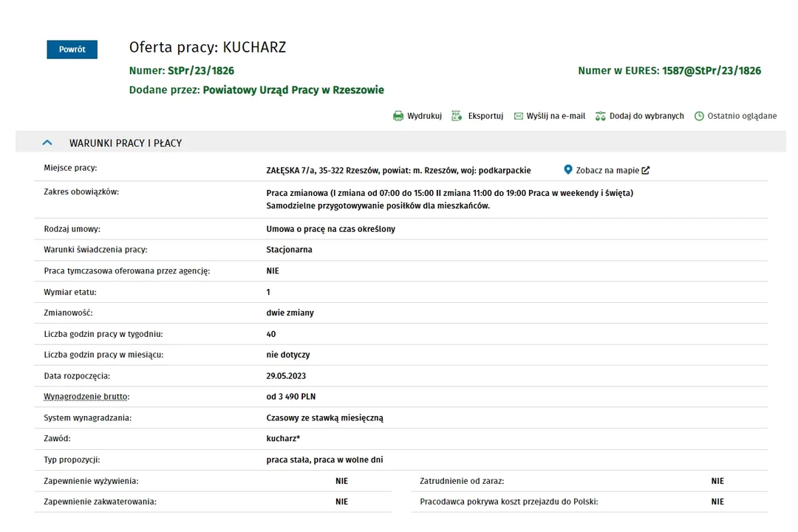Select Wyślij na e-mail text
The width and height of the screenshot is (798, 532).
point(556,116)
